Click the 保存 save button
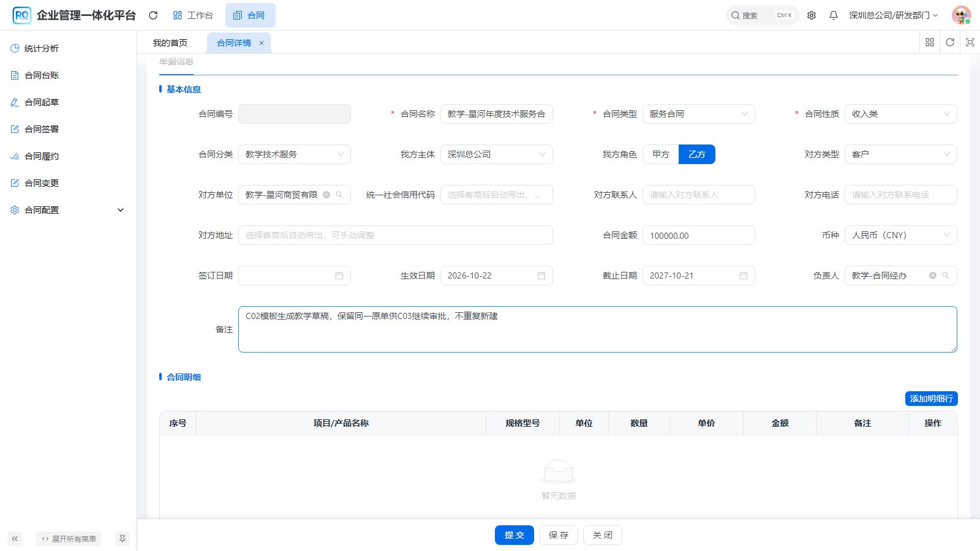 (x=559, y=535)
